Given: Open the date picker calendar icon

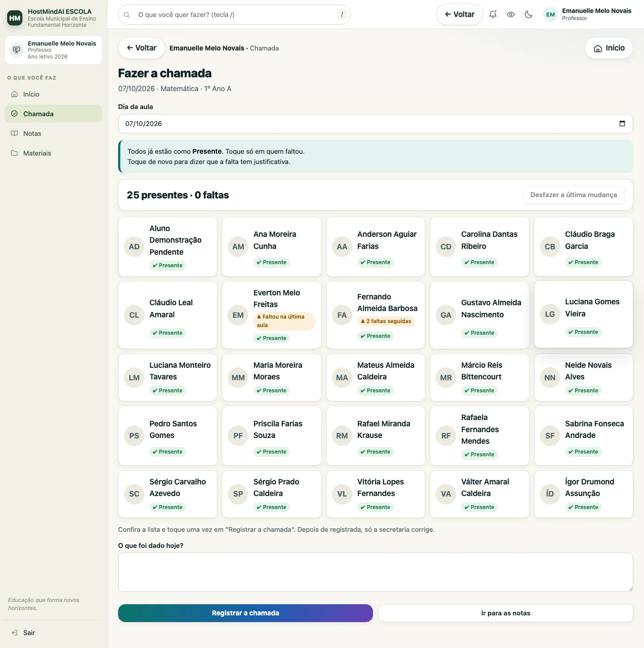Looking at the screenshot, I should pos(622,124).
